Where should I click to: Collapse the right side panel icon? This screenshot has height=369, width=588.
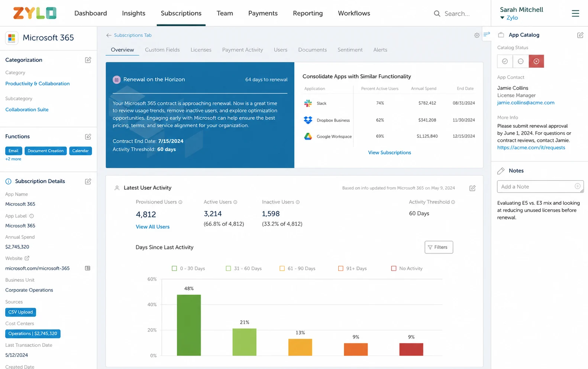click(x=487, y=34)
